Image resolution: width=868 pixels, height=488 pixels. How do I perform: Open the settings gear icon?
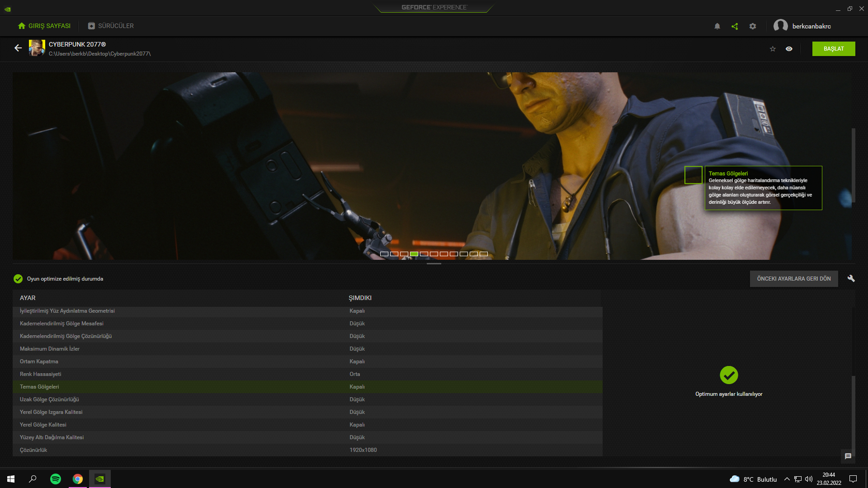click(753, 26)
